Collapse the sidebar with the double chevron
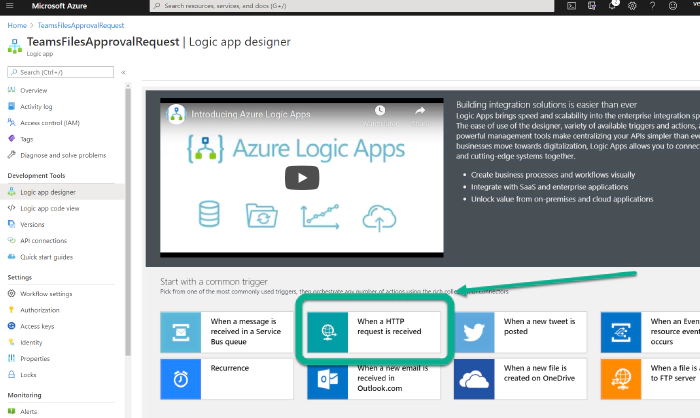 coord(123,72)
